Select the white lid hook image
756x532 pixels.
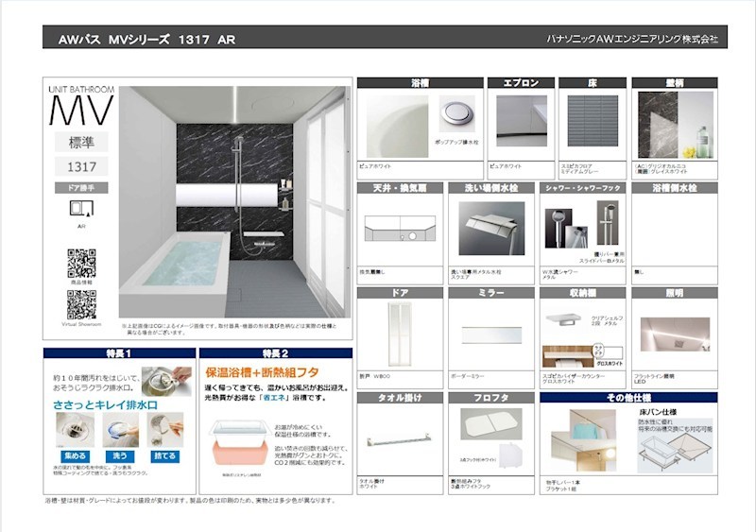point(511,456)
